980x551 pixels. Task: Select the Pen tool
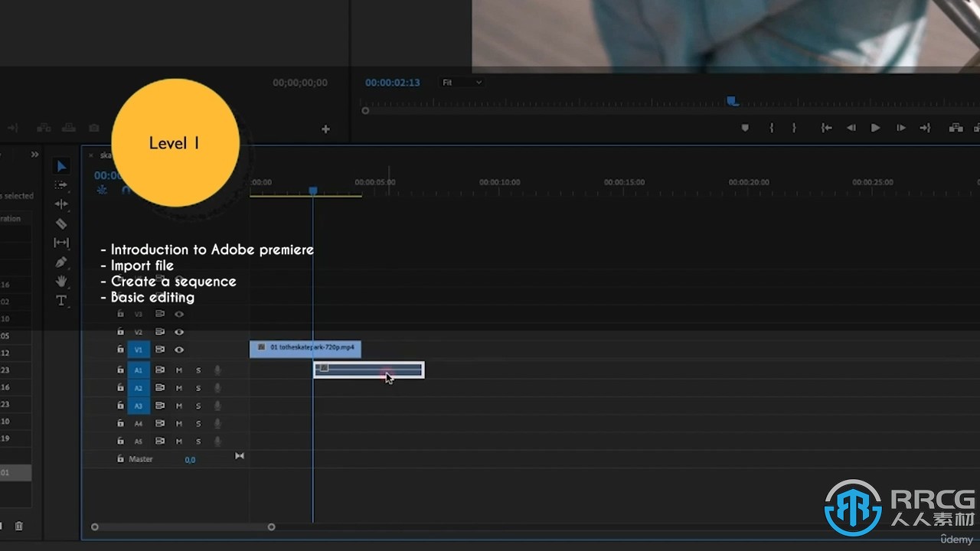[x=61, y=262]
